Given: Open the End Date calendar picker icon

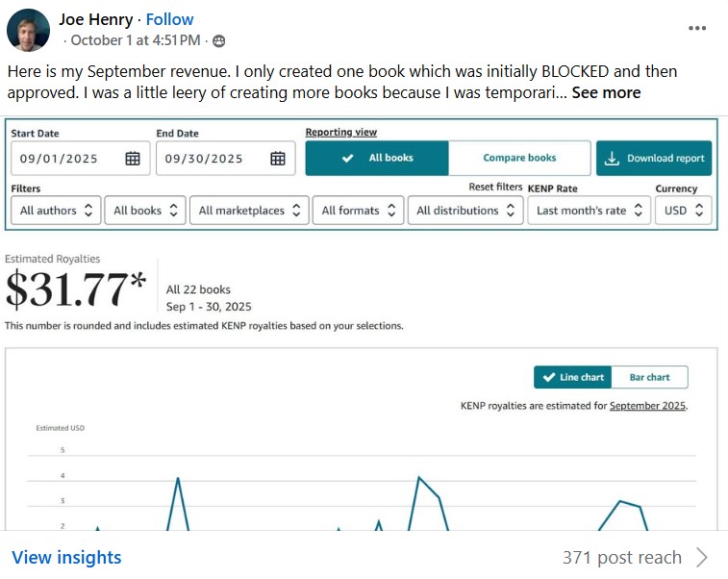Looking at the screenshot, I should pos(277,159).
